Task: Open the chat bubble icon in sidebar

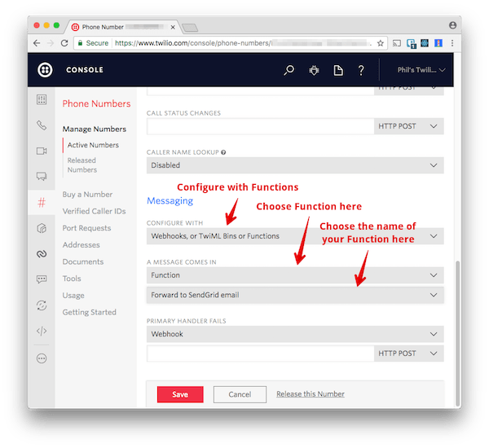Action: click(42, 177)
